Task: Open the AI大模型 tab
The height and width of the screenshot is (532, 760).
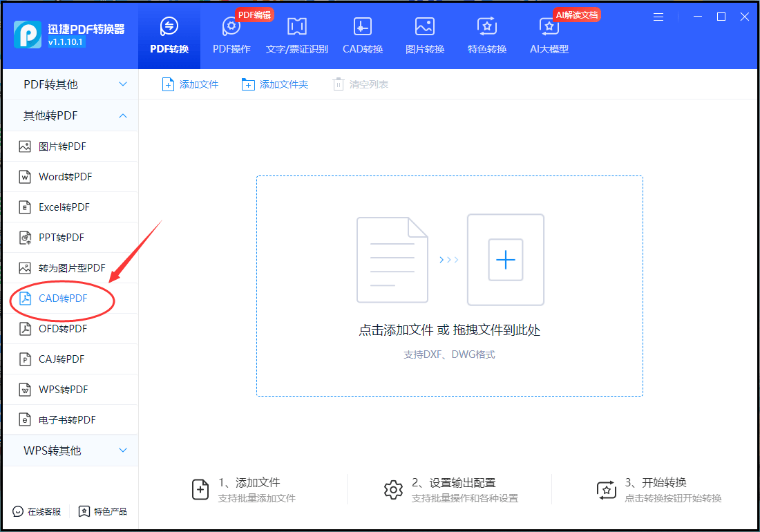Action: [x=549, y=35]
